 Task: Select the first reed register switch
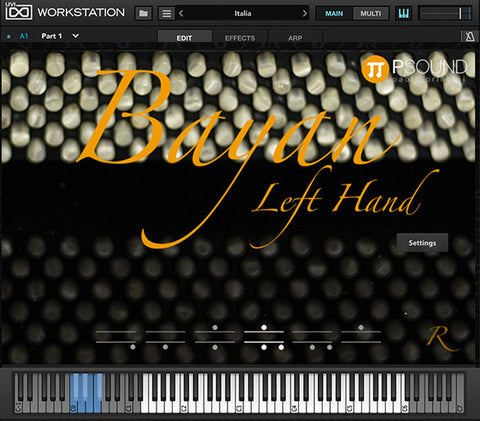click(116, 337)
